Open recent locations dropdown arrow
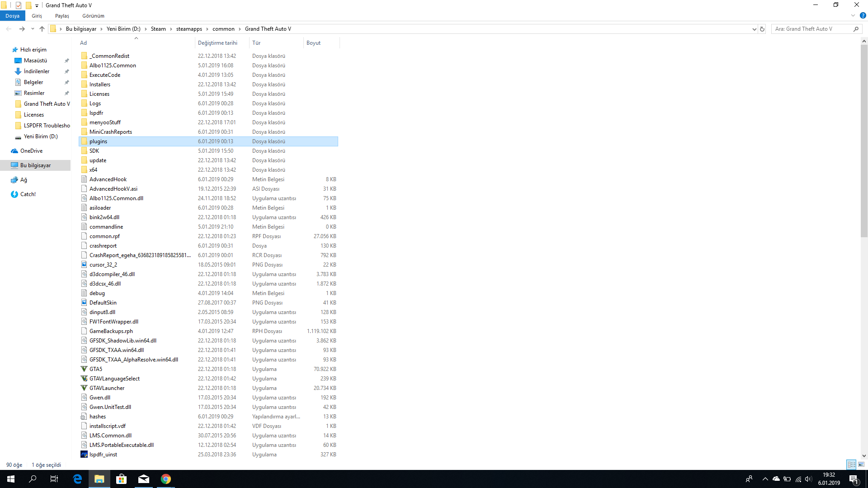This screenshot has height=488, width=868. point(33,29)
